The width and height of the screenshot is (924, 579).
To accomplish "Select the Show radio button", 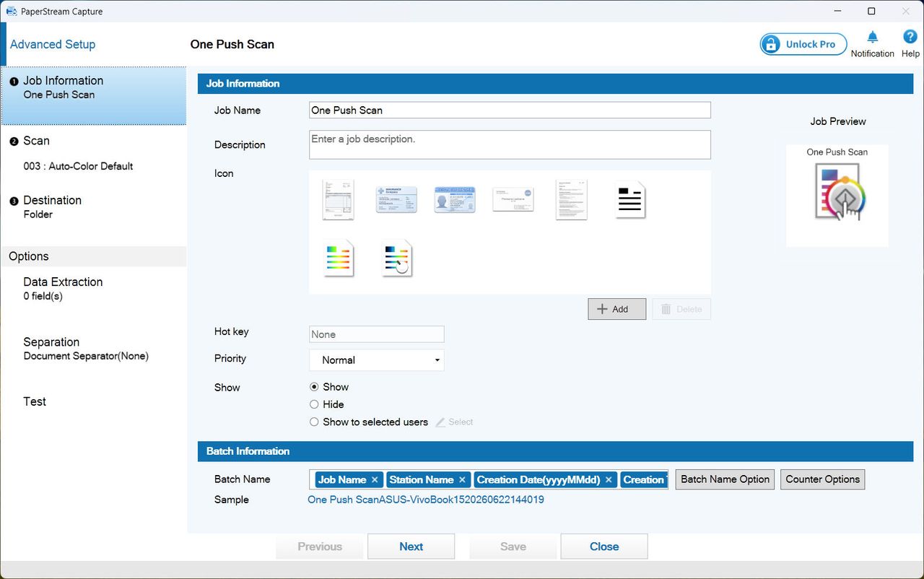I will pyautogui.click(x=314, y=387).
